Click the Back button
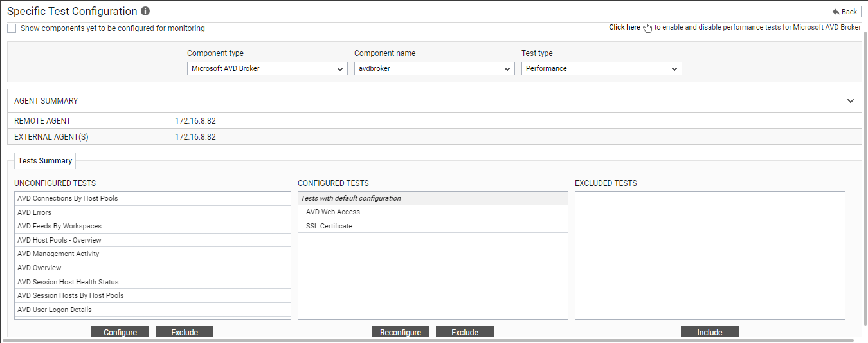This screenshot has height=343, width=868. click(x=845, y=12)
